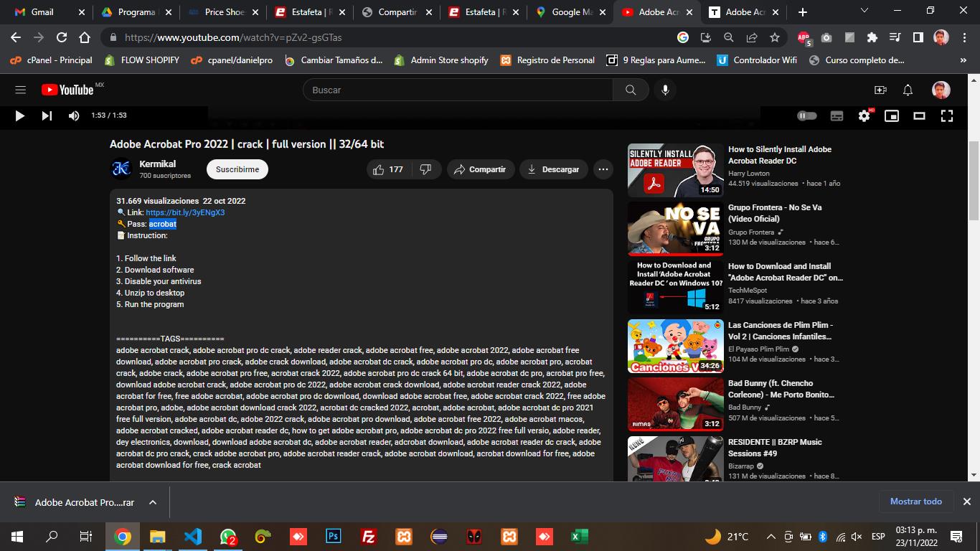Open the Google Maps browser tab
Viewport: 980px width, 551px height.
click(x=570, y=12)
